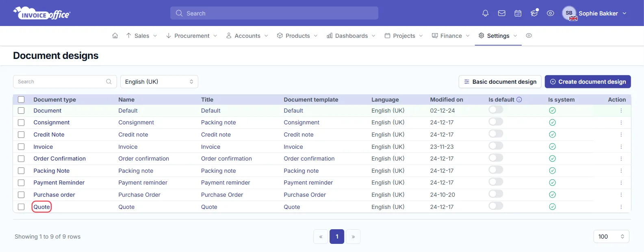Screen dimensions: 644x252
Task: Tick the checkbox for Quote row
Action: [21, 207]
